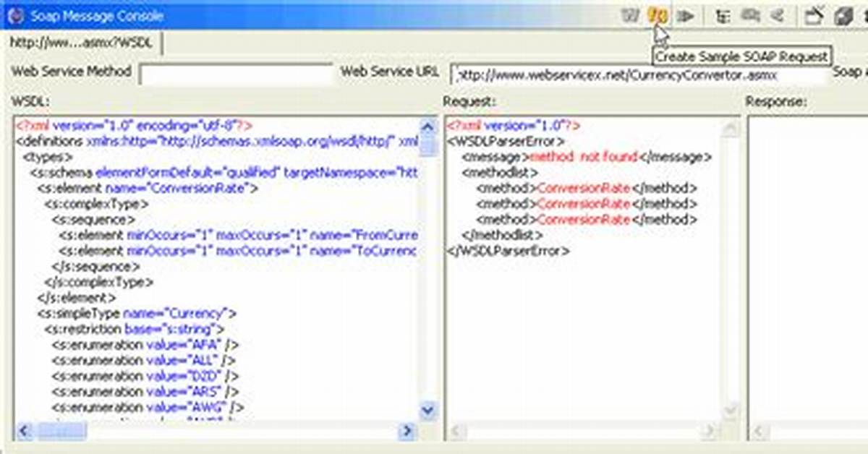
Task: Click the s:element line with name="FromCurre
Action: [x=239, y=236]
